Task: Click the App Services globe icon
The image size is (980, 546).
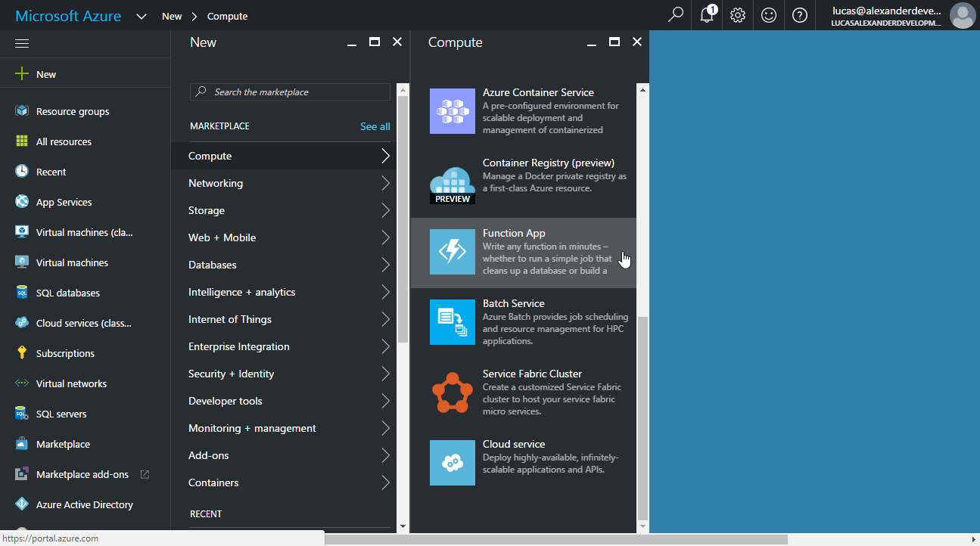Action: coord(22,202)
